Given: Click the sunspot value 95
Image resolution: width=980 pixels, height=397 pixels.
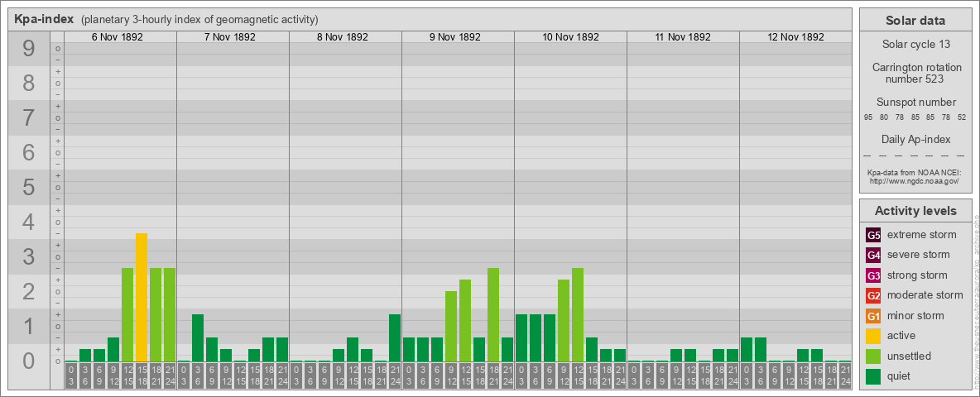Looking at the screenshot, I should [x=868, y=117].
